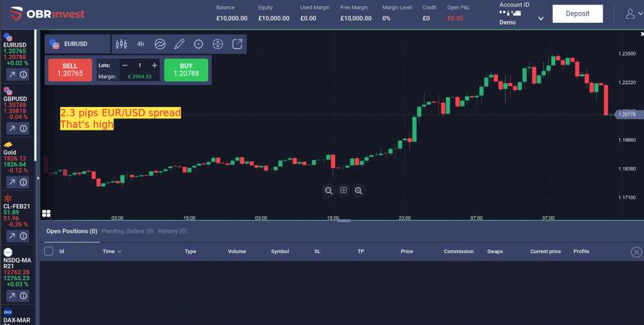Click the sidebar vertical scrollbar

click(35, 94)
